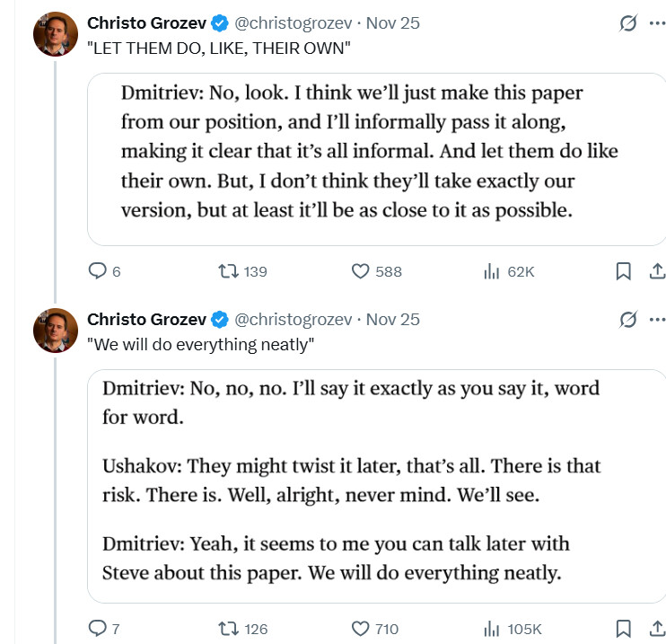The image size is (666, 644).
Task: Click @christogrozev handle on second tweet
Action: [294, 319]
